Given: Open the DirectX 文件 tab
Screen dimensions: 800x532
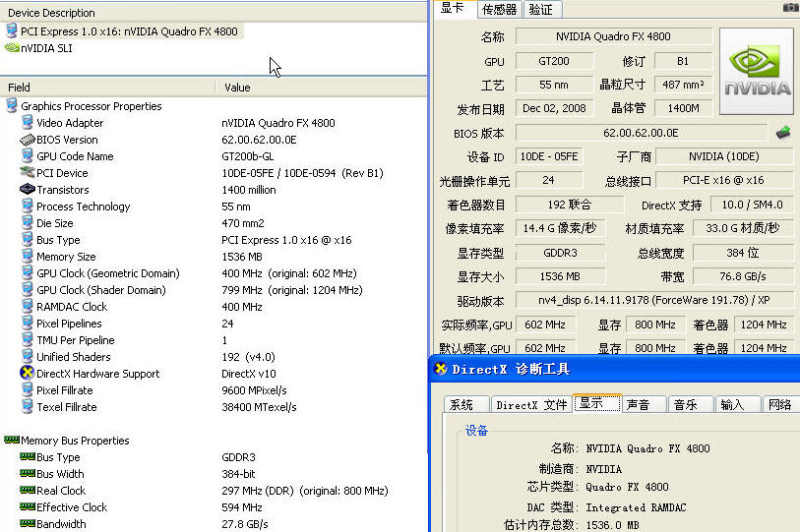Looking at the screenshot, I should pyautogui.click(x=531, y=404).
